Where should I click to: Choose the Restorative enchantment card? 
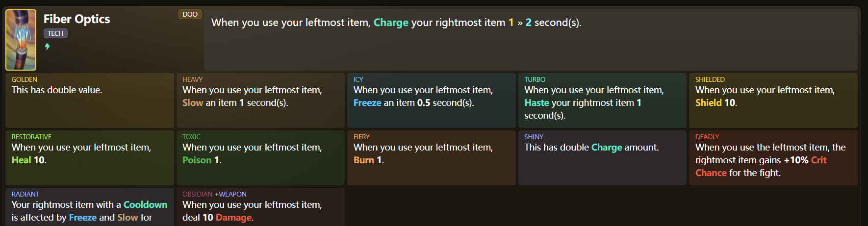90,158
